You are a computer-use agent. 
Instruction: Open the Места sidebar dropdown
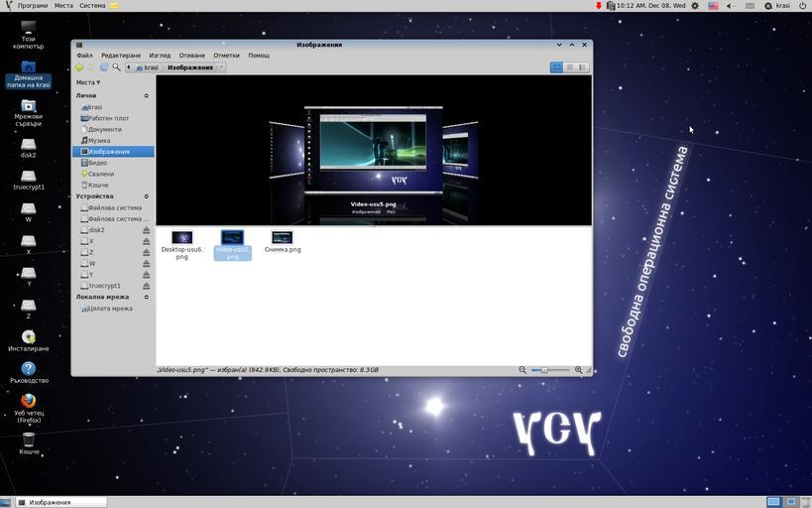(x=88, y=82)
